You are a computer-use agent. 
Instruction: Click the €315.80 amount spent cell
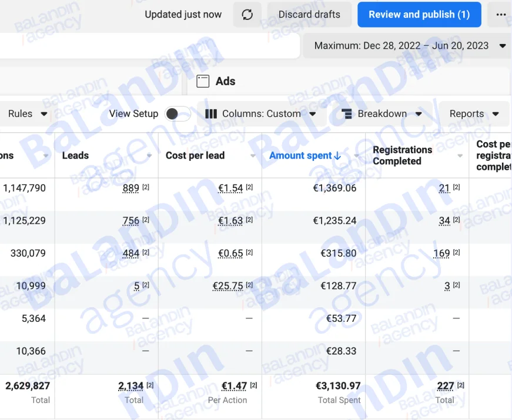coord(339,254)
